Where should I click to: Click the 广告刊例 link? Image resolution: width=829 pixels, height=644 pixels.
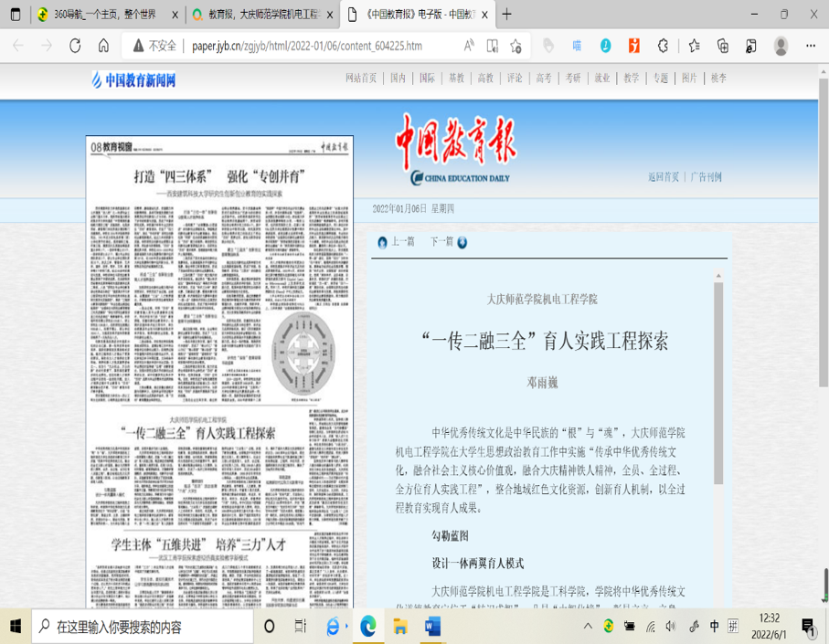pos(706,177)
